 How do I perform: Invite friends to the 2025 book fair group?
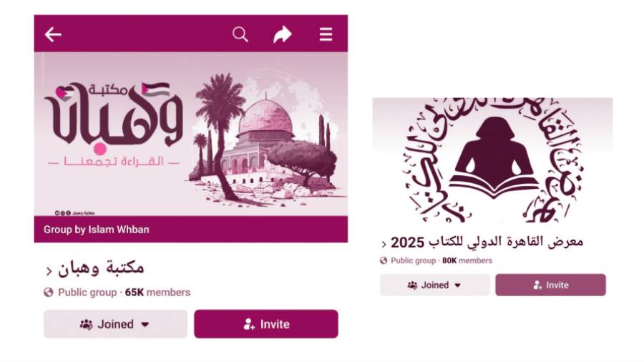tap(550, 285)
